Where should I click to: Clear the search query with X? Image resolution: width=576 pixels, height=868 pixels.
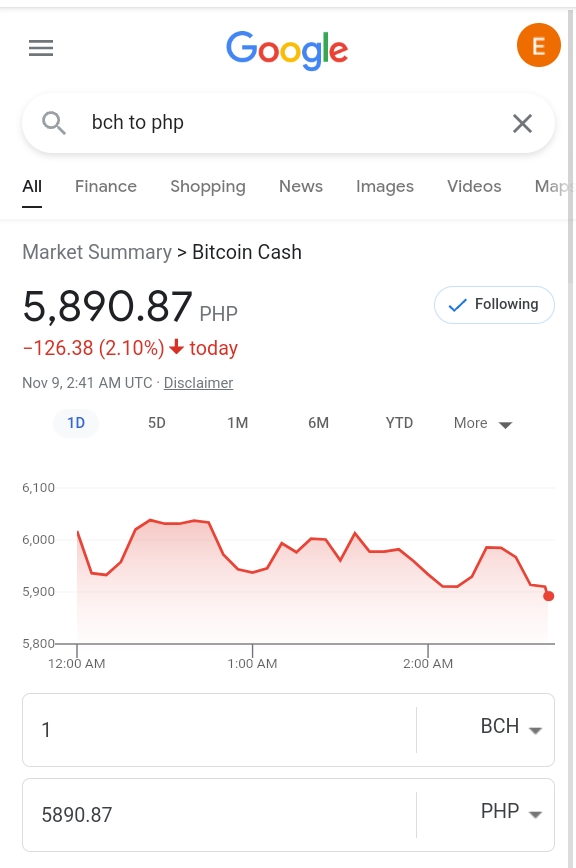522,123
